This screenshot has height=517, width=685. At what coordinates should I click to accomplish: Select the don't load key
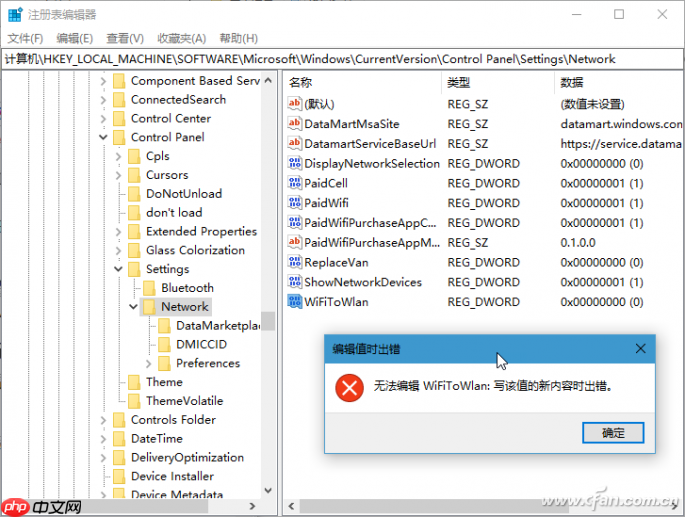(x=174, y=212)
